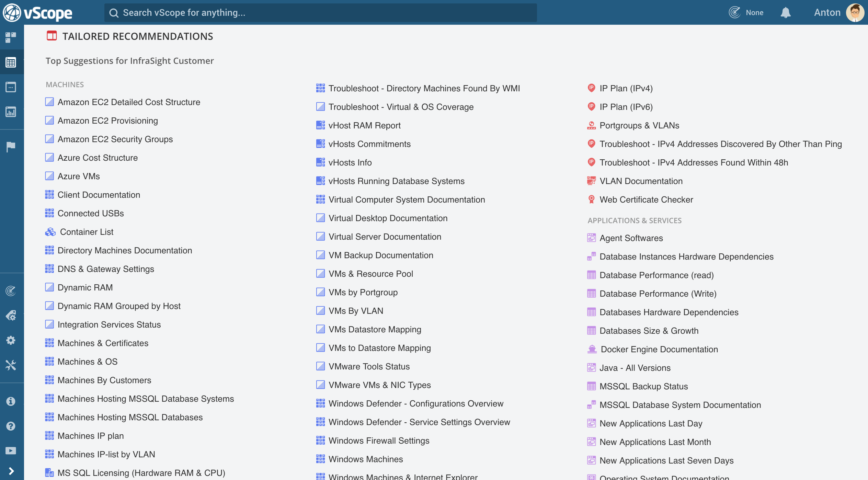Click the Web Certificate Checker icon

click(591, 199)
